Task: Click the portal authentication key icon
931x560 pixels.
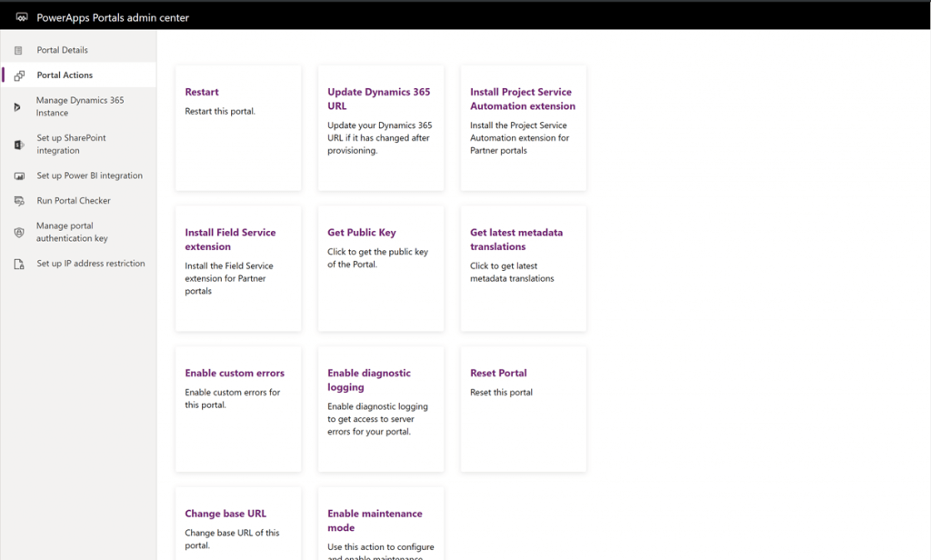Action: [18, 233]
